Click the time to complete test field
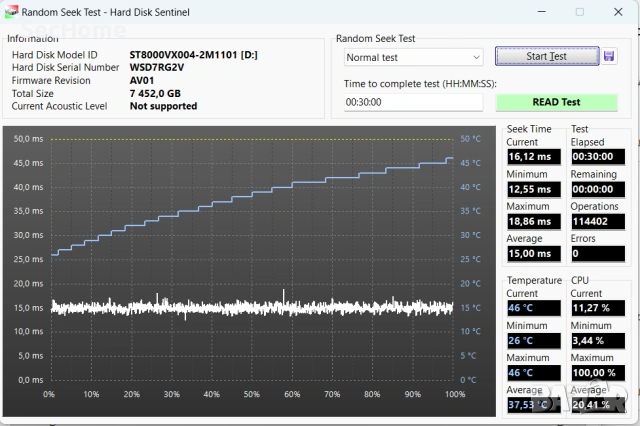The image size is (640, 426). [x=413, y=102]
